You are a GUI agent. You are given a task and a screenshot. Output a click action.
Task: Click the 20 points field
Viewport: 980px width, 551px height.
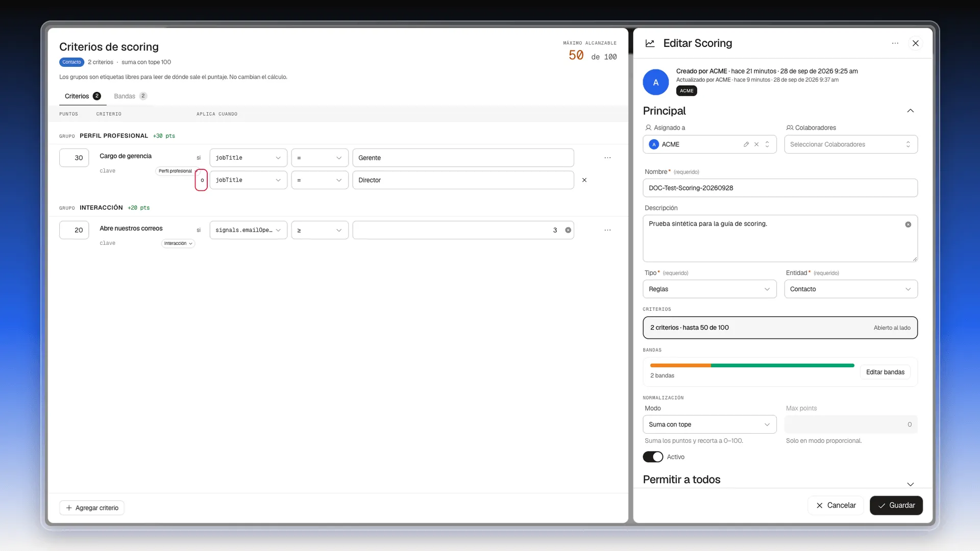(74, 230)
